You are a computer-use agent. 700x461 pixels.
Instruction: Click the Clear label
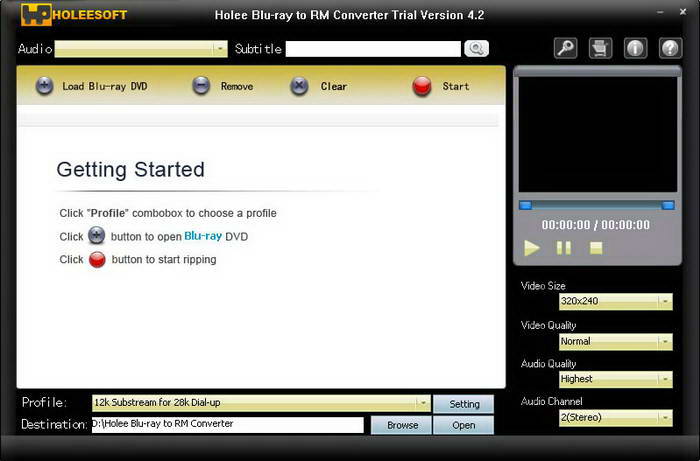[333, 86]
